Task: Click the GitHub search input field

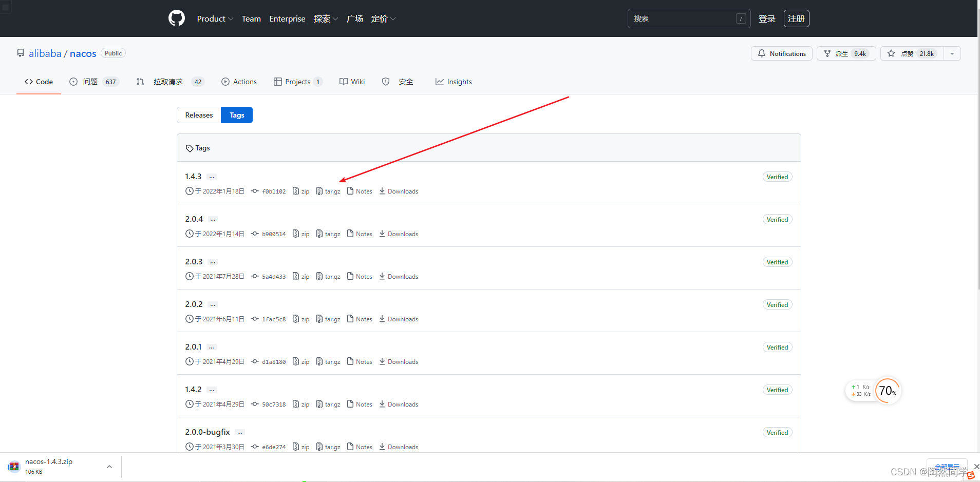Action: [683, 18]
